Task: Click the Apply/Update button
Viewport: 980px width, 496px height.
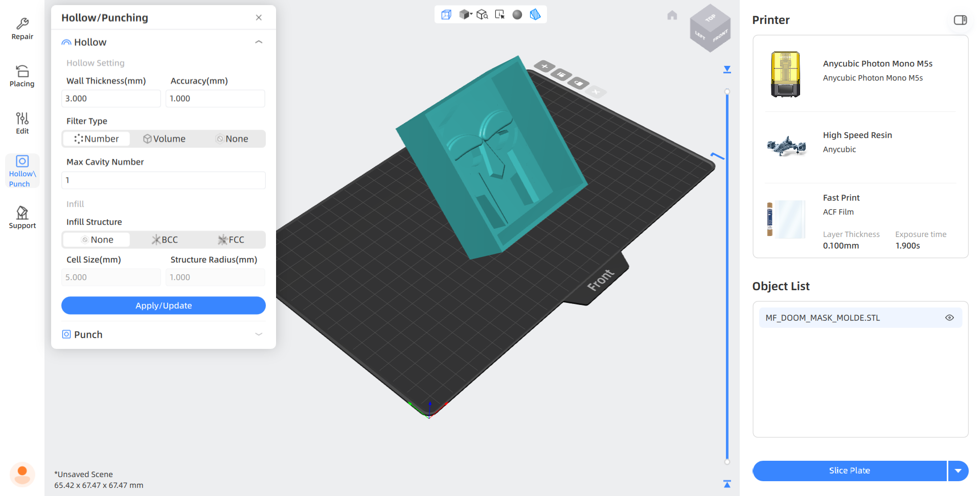Action: pyautogui.click(x=164, y=305)
